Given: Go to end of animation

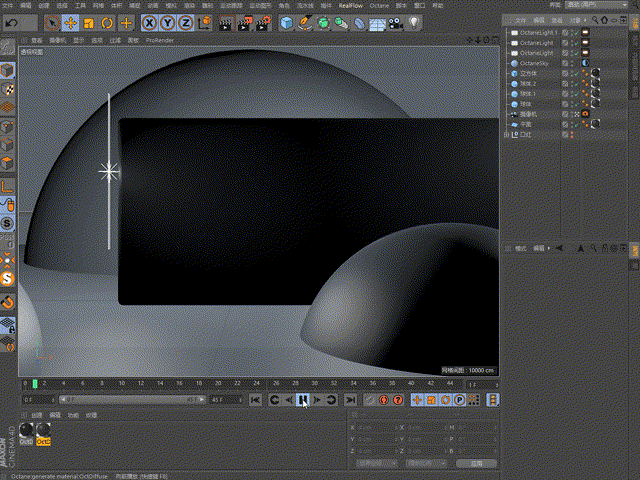Looking at the screenshot, I should (x=351, y=400).
